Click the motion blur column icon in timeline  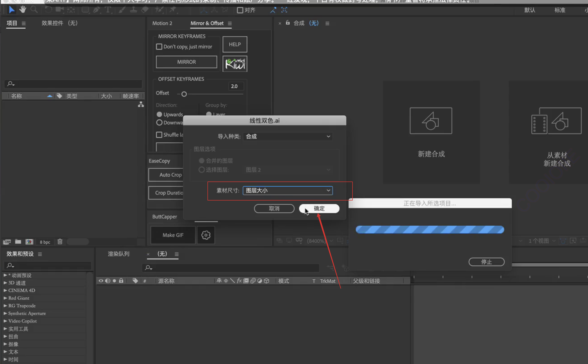[x=253, y=281]
